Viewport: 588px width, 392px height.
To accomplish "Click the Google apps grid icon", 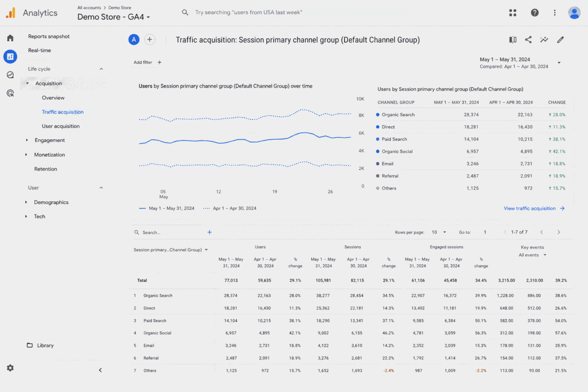I will click(513, 13).
